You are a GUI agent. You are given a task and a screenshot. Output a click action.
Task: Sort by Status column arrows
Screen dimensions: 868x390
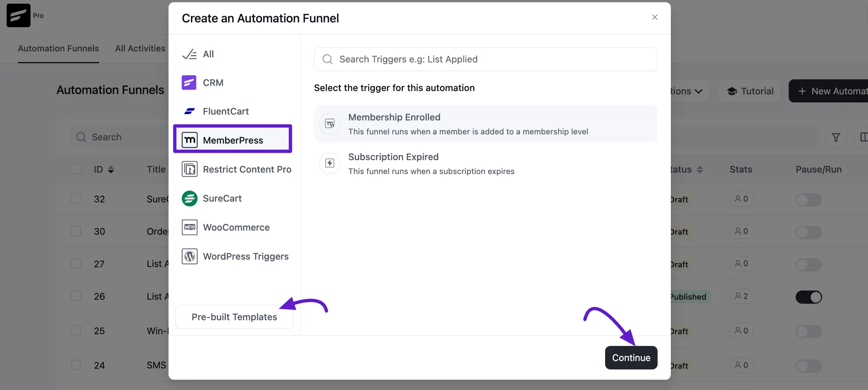[700, 169]
